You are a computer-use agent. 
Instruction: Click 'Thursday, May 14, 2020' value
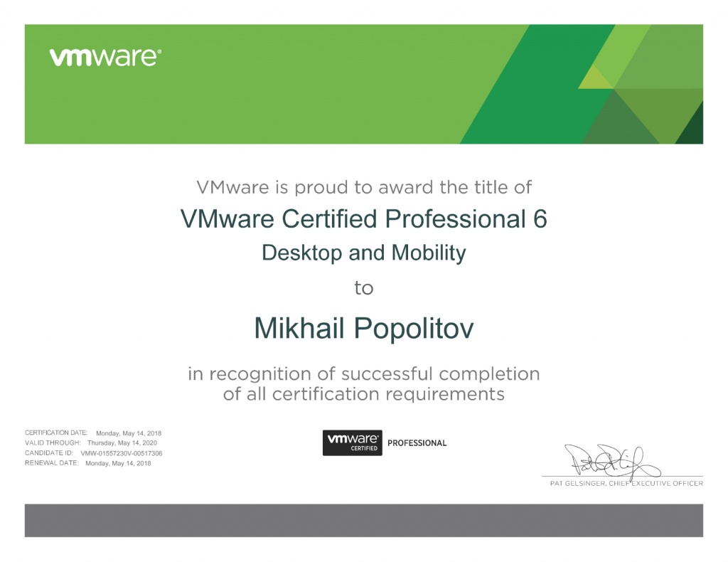pos(122,443)
